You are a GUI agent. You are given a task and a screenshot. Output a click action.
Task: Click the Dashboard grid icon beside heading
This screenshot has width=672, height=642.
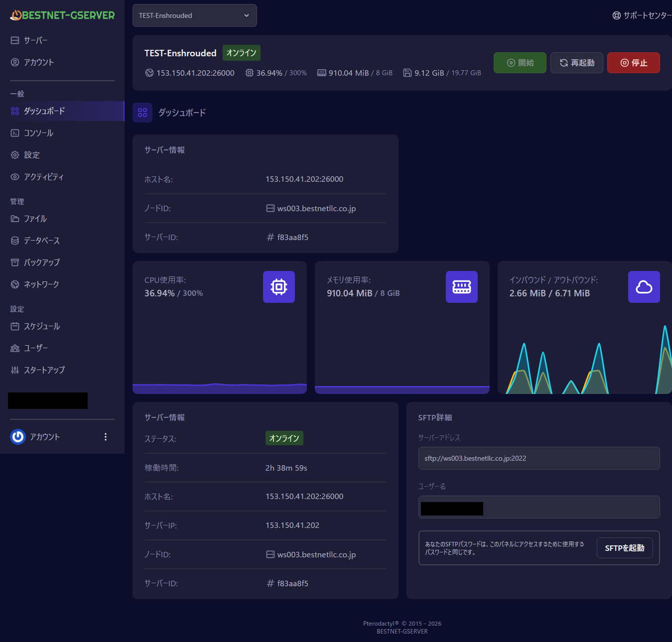pos(142,113)
